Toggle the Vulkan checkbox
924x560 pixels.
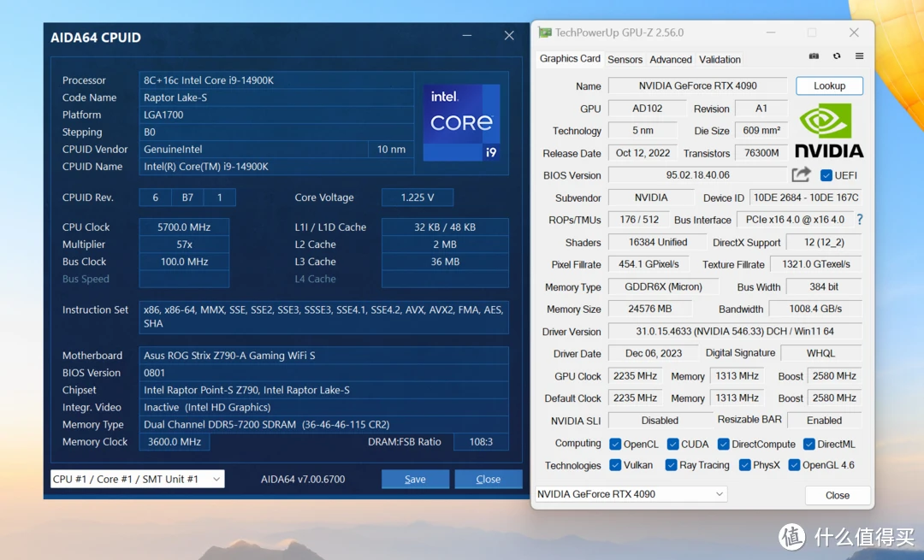[x=615, y=465]
